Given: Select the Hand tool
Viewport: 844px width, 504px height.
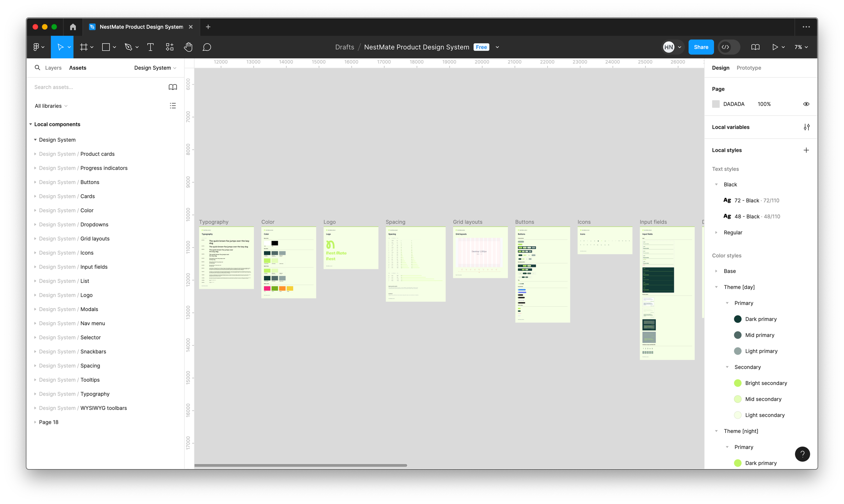Looking at the screenshot, I should click(188, 47).
